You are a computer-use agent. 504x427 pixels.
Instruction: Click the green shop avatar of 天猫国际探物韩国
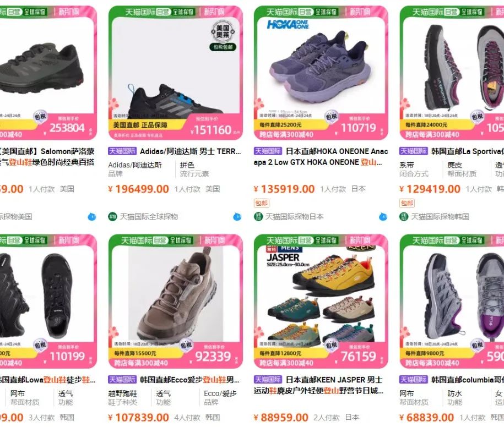coord(404,217)
